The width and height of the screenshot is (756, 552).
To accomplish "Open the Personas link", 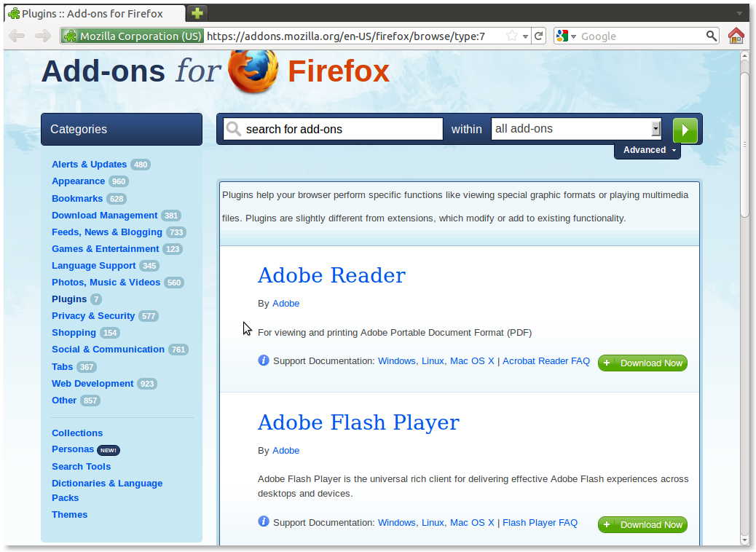I will point(73,449).
